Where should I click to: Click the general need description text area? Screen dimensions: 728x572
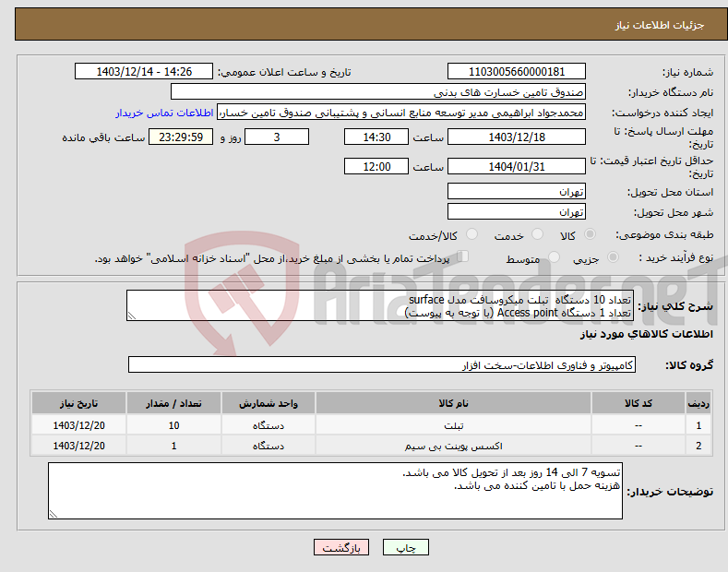[380, 305]
